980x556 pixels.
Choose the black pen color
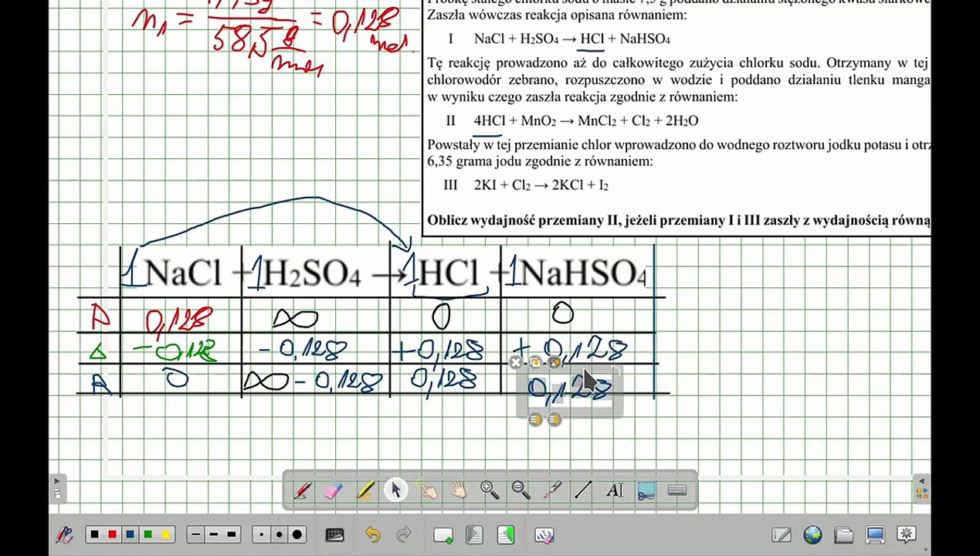point(95,534)
